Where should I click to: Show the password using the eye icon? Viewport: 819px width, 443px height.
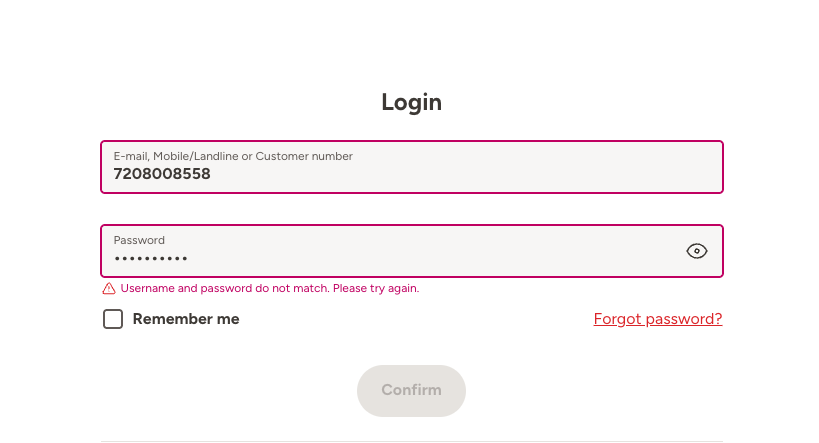click(x=697, y=251)
